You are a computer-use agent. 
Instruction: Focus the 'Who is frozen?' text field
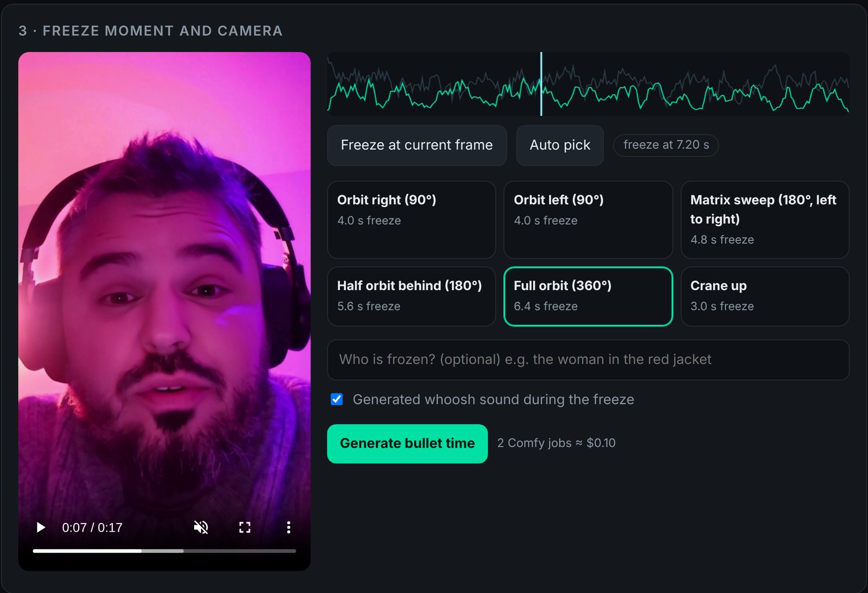click(588, 359)
